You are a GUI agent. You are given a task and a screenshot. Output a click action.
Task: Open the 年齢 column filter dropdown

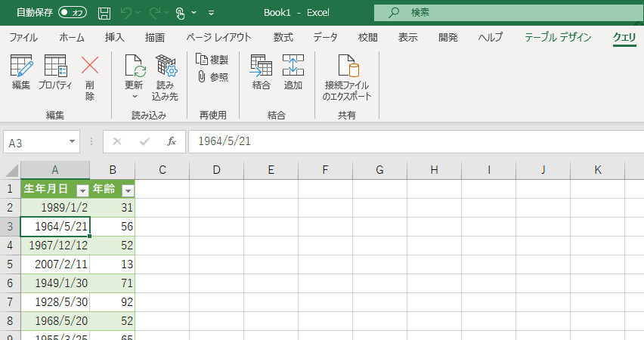[128, 190]
